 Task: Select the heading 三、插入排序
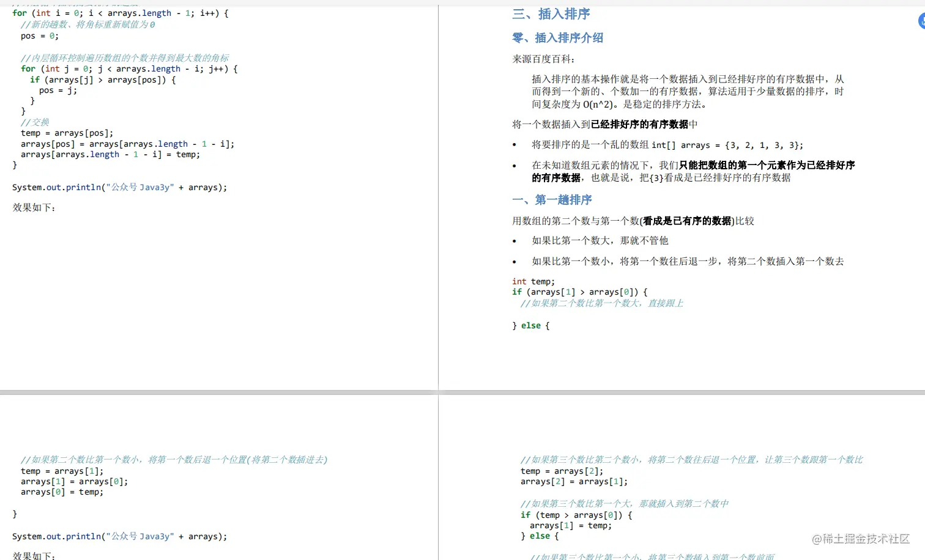(x=551, y=13)
